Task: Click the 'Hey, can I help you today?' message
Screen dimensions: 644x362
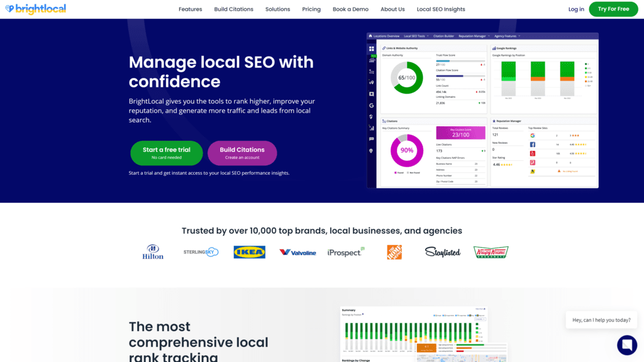Action: click(x=601, y=320)
